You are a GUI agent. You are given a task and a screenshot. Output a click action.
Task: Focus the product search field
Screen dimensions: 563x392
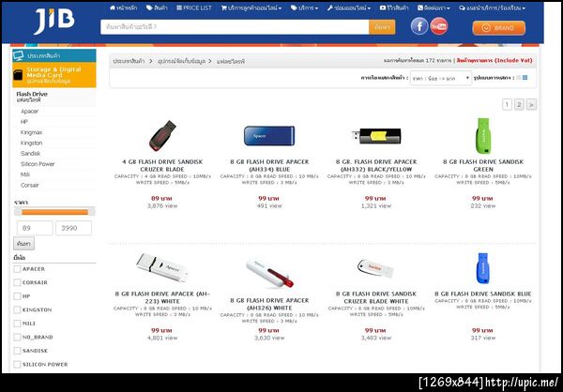235,27
